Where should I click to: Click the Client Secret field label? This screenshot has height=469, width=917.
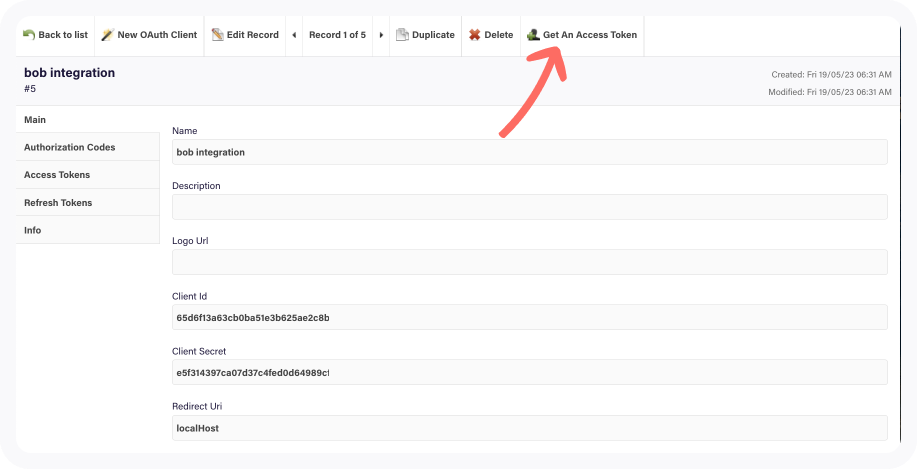tap(199, 351)
